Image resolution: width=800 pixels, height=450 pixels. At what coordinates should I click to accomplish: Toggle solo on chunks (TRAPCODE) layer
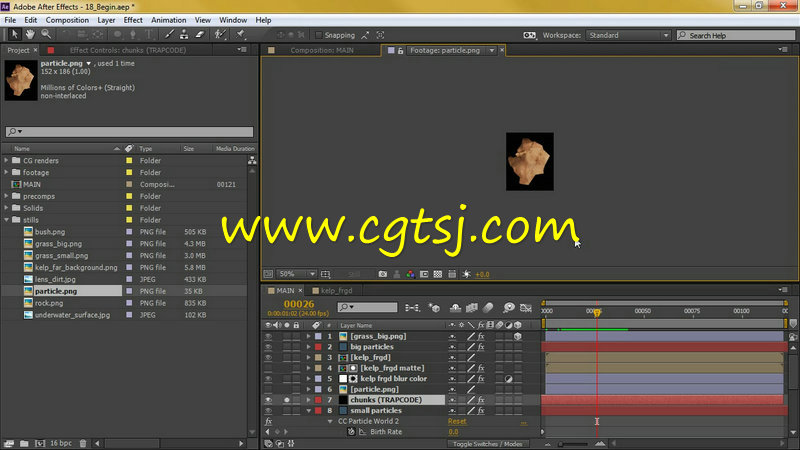(x=287, y=400)
